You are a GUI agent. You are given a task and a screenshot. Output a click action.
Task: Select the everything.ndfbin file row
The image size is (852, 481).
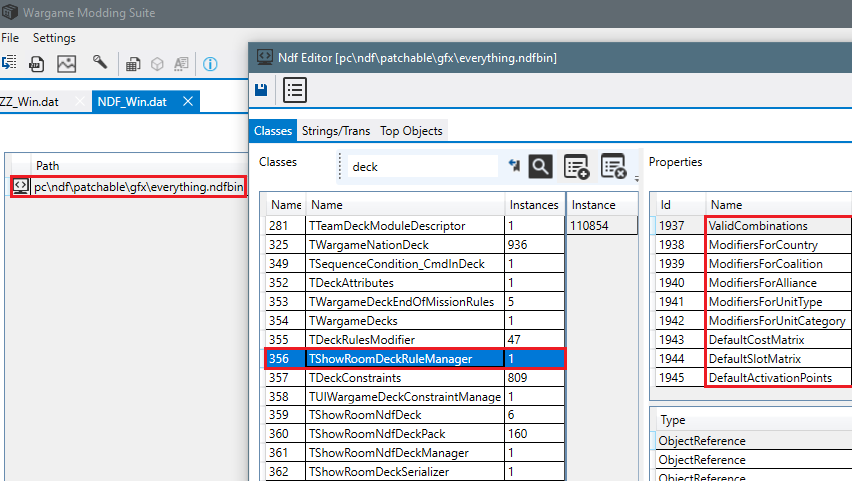pyautogui.click(x=128, y=186)
